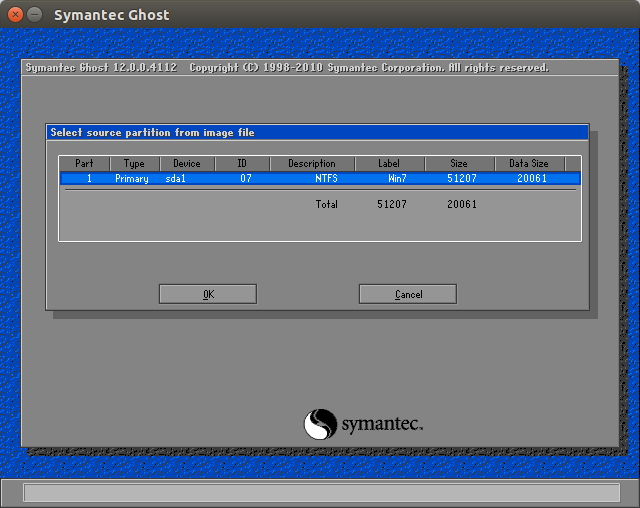Click the Size column header
The height and width of the screenshot is (508, 640).
coord(459,164)
